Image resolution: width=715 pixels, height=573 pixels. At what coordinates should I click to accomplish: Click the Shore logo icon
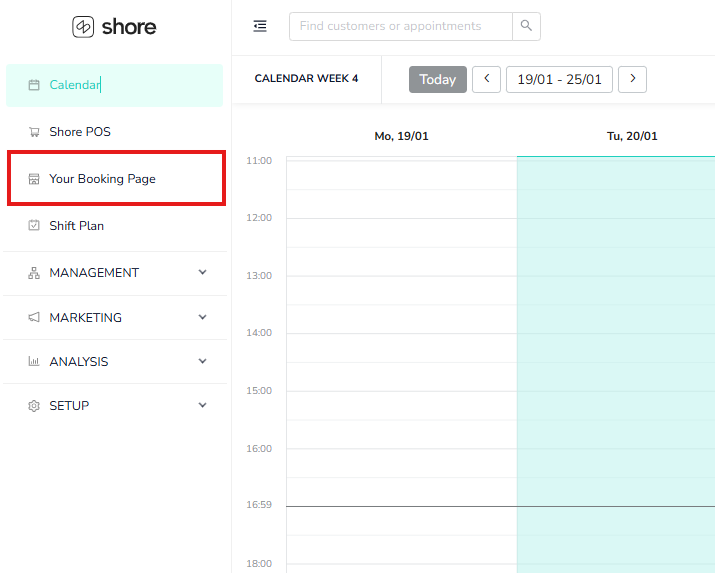pos(83,27)
